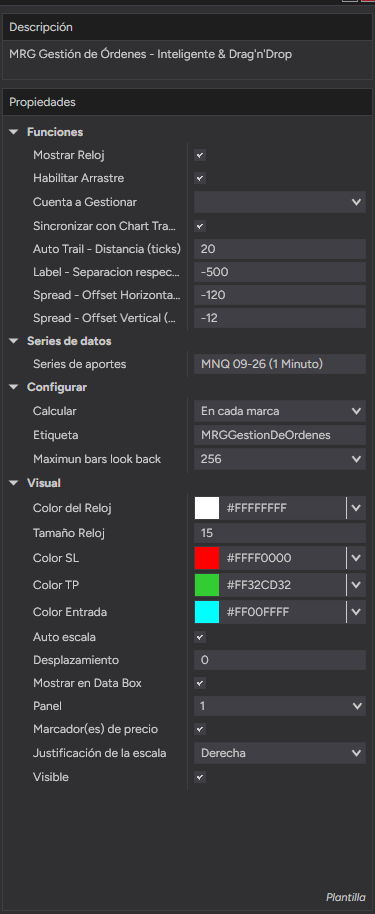
Task: Collapse the Configurar section arrow
Action: pos(14,388)
